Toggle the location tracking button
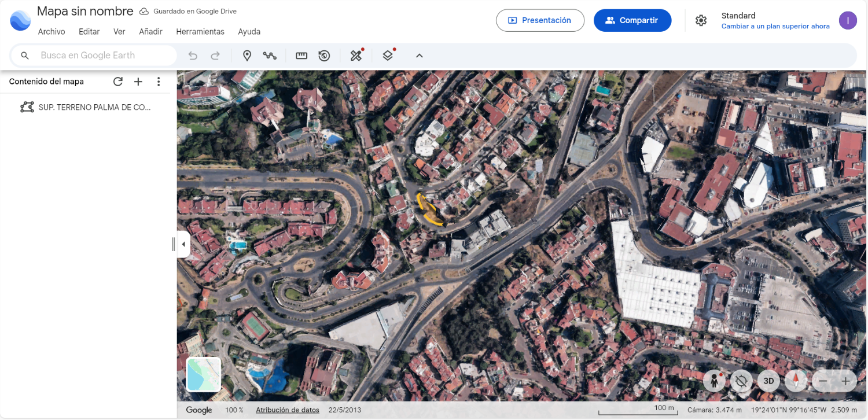868x420 pixels. tap(741, 381)
